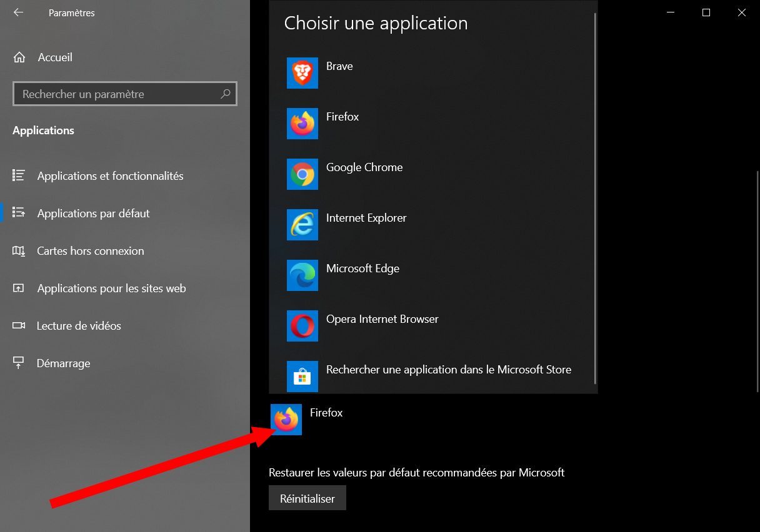
Task: Open Rechercher une application dans le Microsoft Store
Action: point(432,376)
